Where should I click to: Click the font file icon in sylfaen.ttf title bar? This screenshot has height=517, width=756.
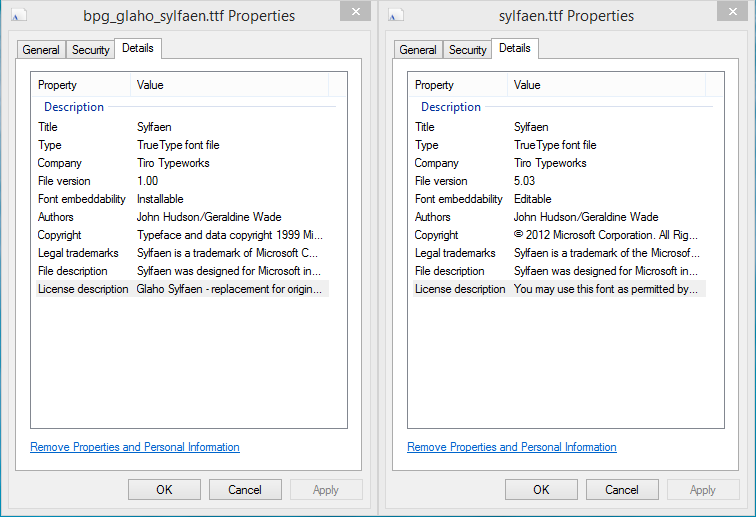point(396,16)
